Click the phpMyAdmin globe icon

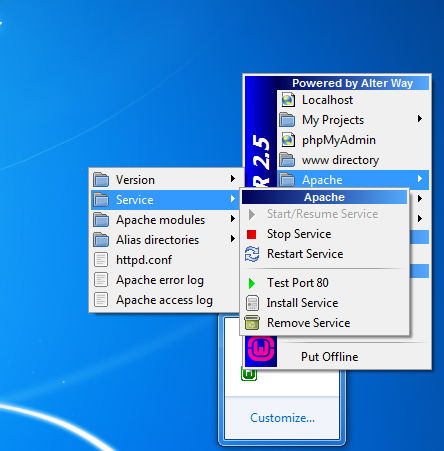(x=288, y=140)
